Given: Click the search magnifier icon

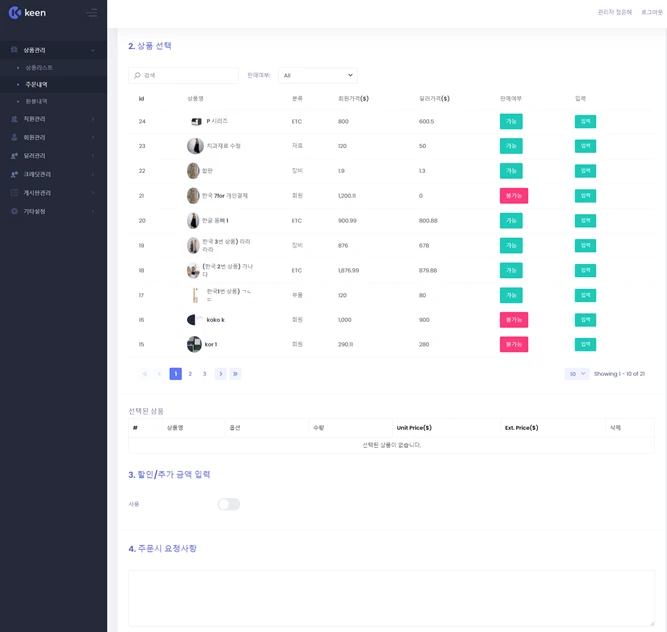Looking at the screenshot, I should 137,75.
